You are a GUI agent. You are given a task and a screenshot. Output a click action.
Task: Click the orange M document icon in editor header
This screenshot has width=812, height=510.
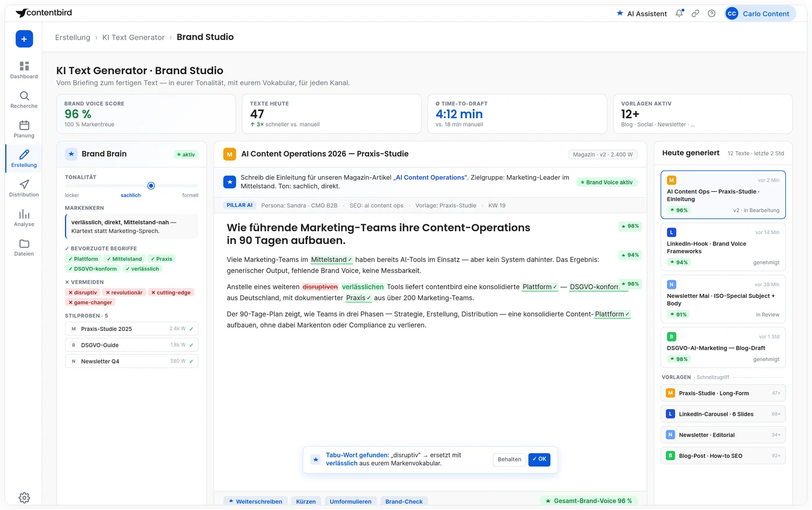click(x=230, y=154)
